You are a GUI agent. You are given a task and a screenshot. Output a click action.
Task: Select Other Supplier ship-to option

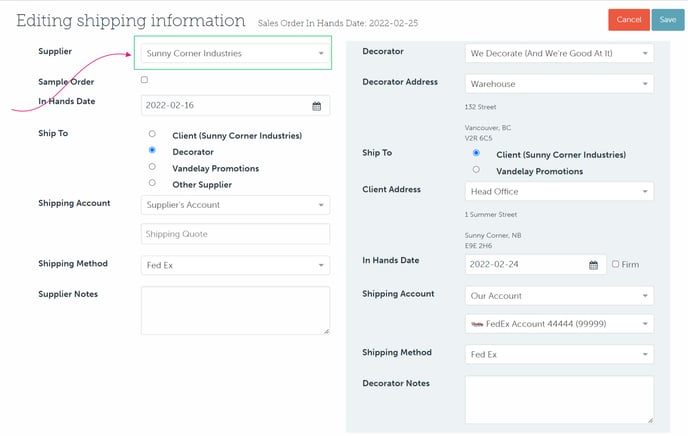(152, 183)
